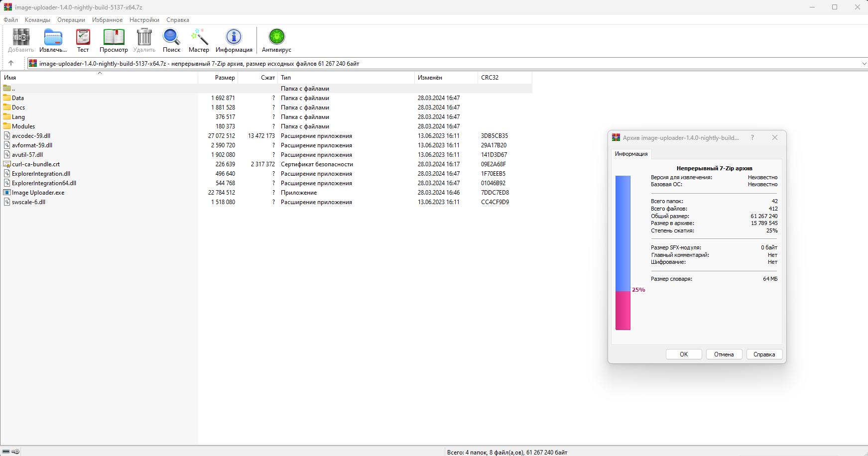Click the WinRAR icon in title bar

(x=7, y=7)
